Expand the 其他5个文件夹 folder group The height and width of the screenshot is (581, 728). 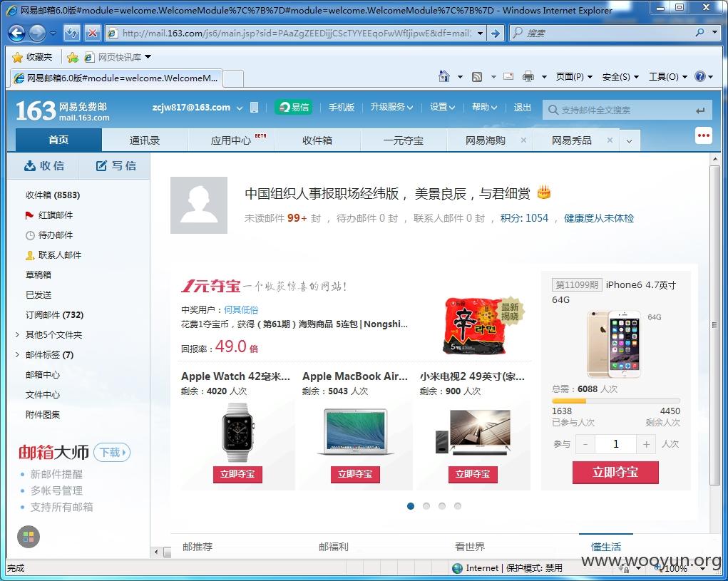point(17,334)
